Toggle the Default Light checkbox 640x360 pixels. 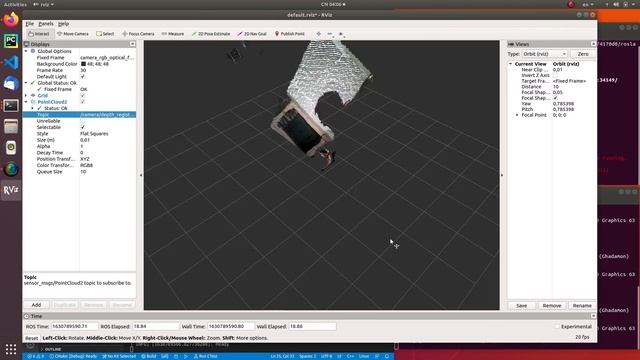pyautogui.click(x=82, y=77)
